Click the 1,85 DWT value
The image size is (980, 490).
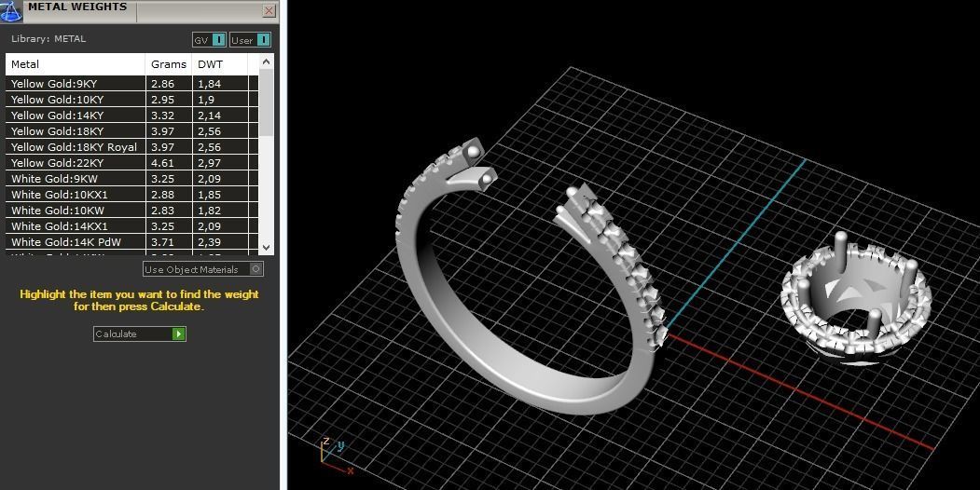click(x=210, y=195)
